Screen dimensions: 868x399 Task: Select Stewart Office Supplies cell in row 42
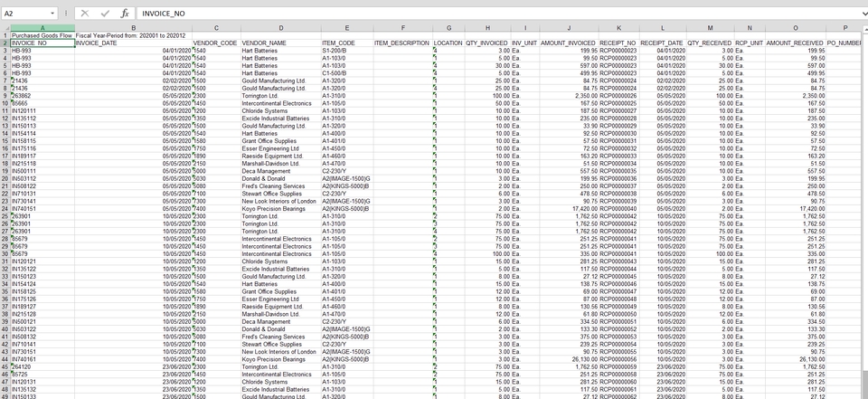(281, 344)
